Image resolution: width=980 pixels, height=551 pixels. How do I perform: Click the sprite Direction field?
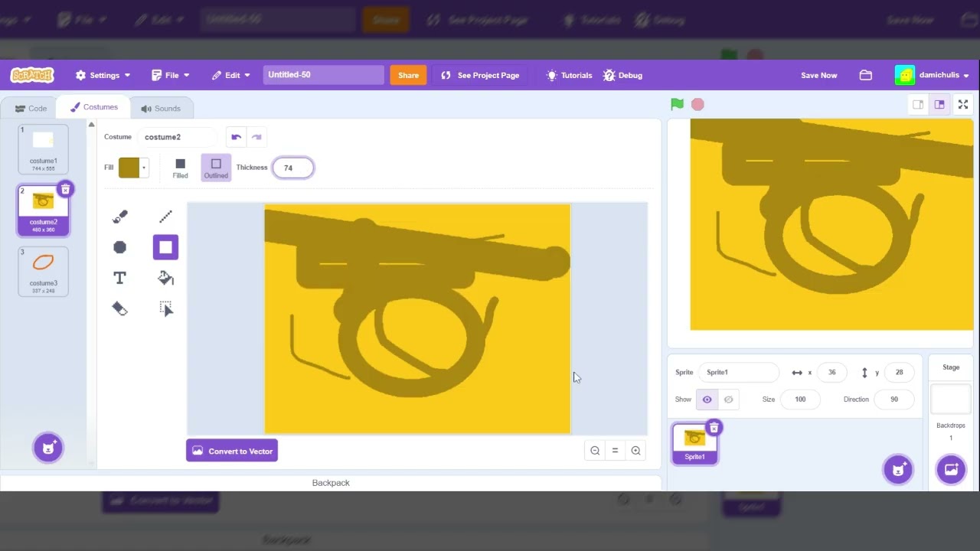point(893,399)
